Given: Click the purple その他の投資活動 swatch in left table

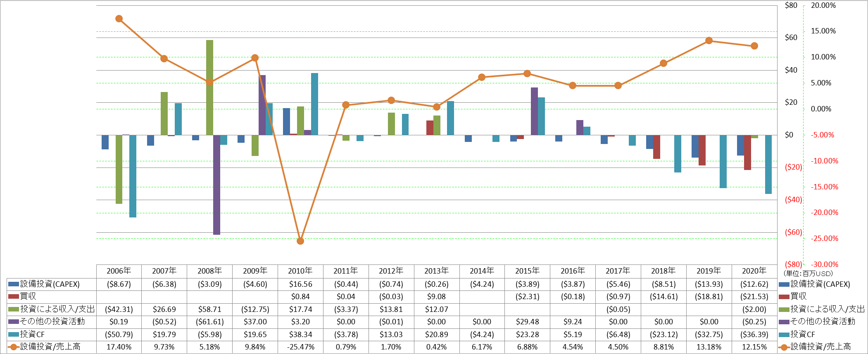Looking at the screenshot, I should (x=14, y=322).
